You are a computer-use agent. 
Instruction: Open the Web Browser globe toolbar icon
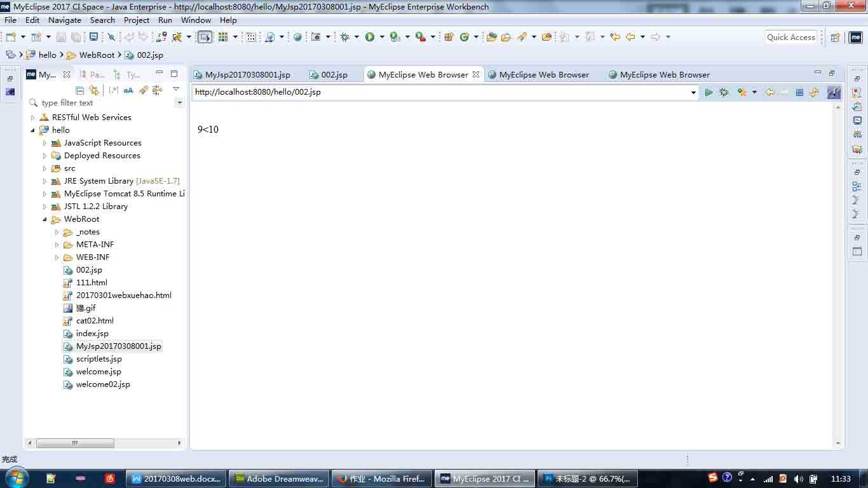tap(297, 37)
